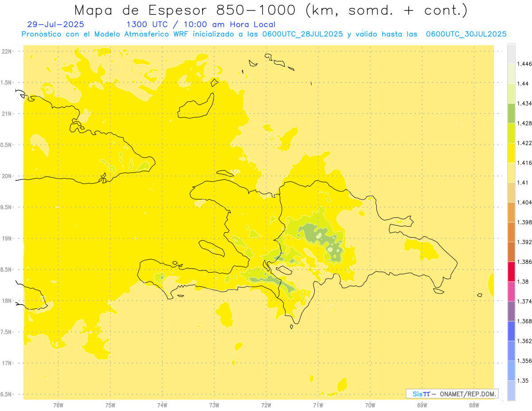Click the valid-until time '0600UTC_30JUL2025'
The image size is (532, 411).
(x=466, y=34)
